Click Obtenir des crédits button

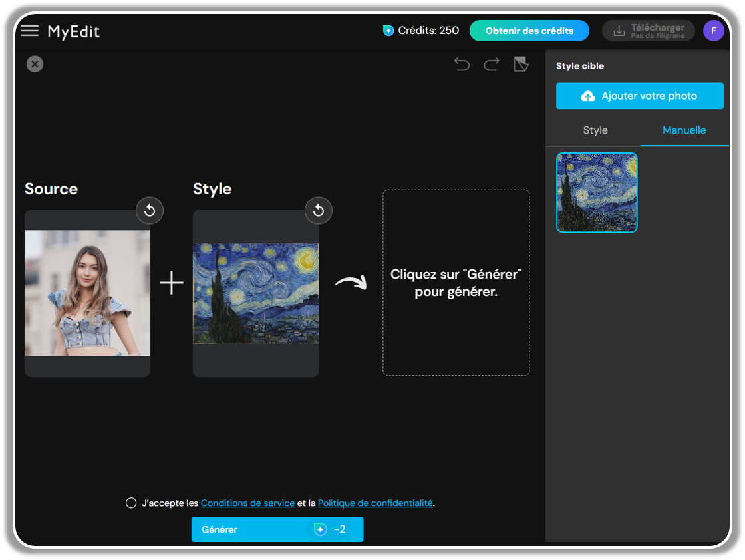pyautogui.click(x=529, y=31)
